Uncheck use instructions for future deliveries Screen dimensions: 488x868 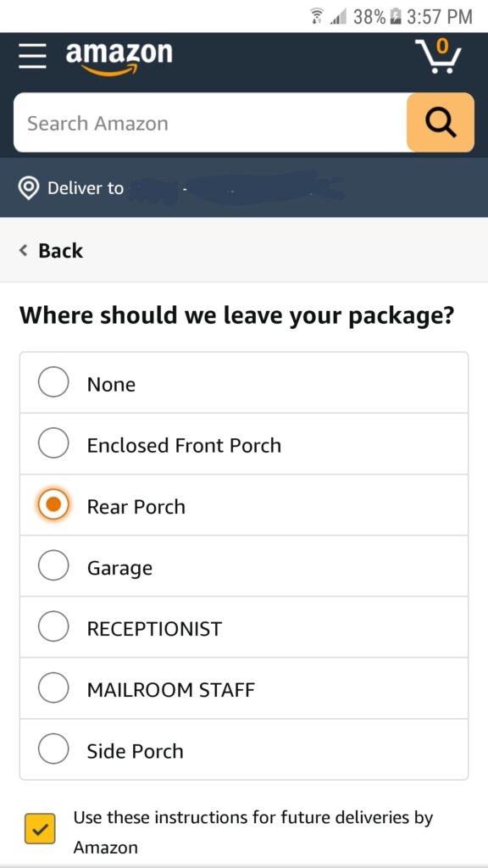40,829
